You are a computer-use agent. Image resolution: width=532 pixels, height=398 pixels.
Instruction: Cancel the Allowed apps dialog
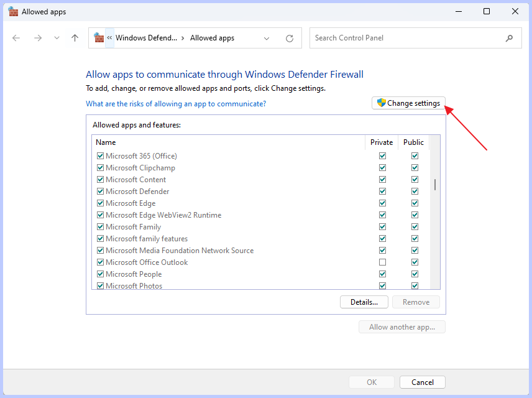(423, 382)
